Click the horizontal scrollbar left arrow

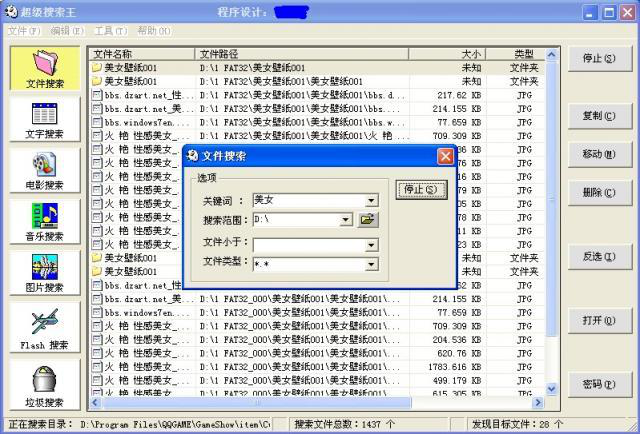96,403
